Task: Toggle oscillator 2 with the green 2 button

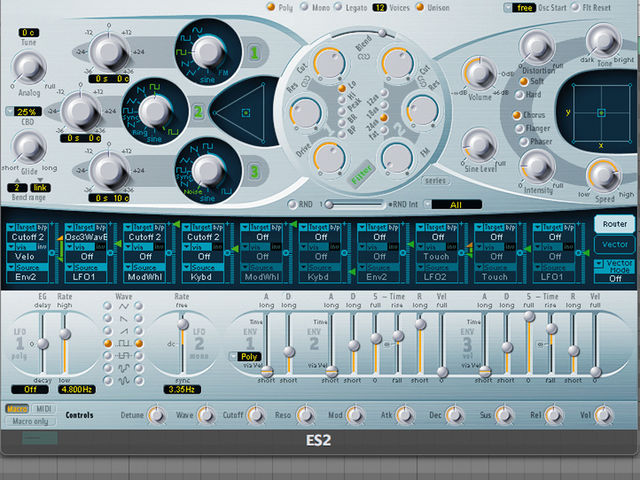Action: click(198, 111)
